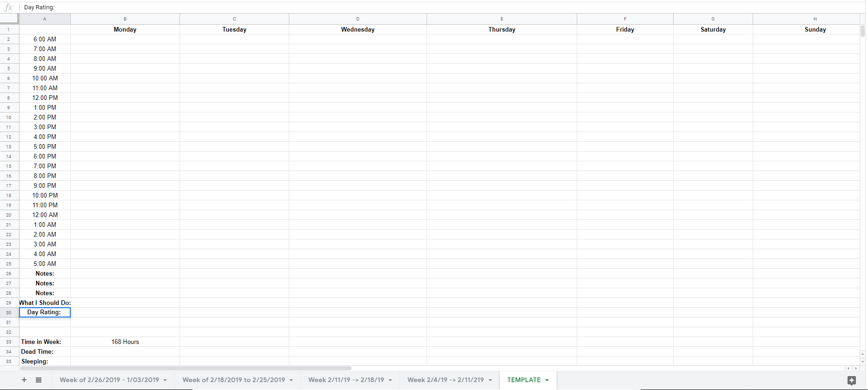
Task: Switch to 'Week of 2/18/2019 to 2/25/2019' tab
Action: [234, 380]
